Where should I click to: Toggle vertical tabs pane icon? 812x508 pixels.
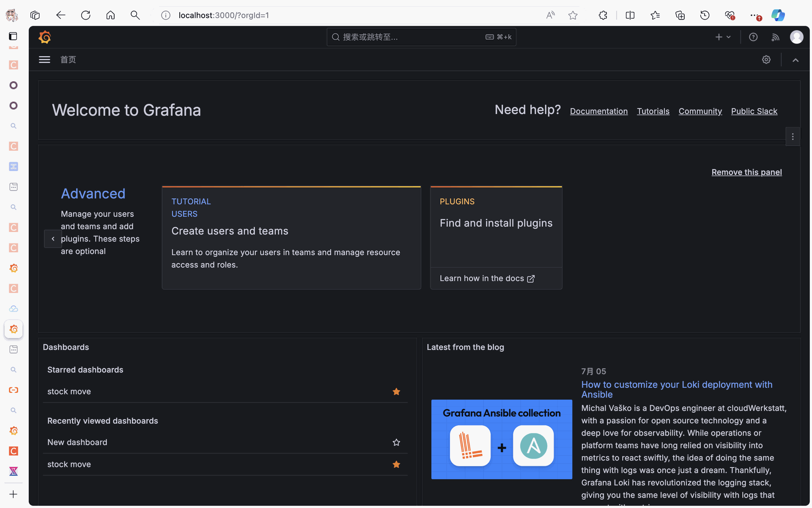click(13, 36)
